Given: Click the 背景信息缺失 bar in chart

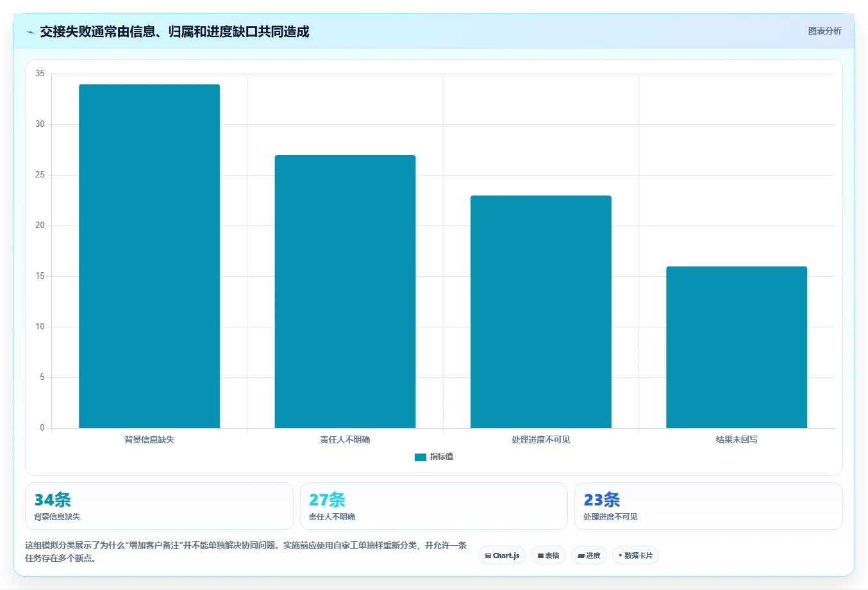Looking at the screenshot, I should [x=149, y=256].
